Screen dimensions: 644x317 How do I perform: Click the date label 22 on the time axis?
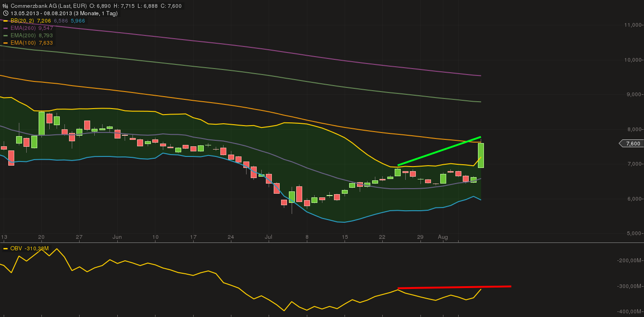(382, 237)
